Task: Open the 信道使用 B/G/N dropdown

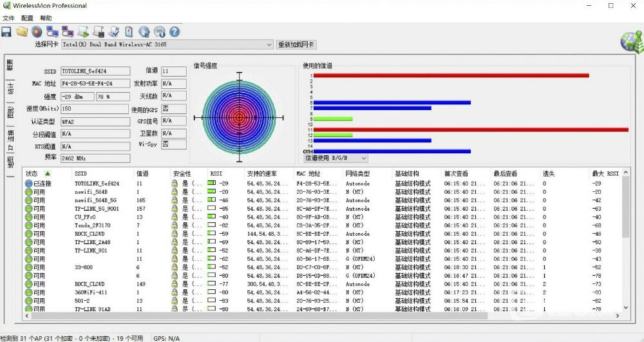Action: 336,158
